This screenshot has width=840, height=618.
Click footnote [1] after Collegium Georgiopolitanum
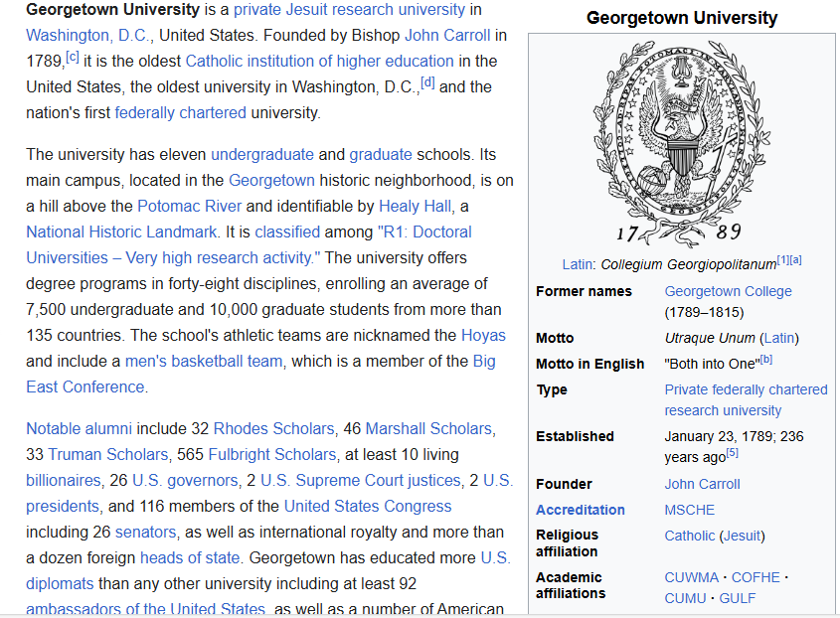point(782,260)
